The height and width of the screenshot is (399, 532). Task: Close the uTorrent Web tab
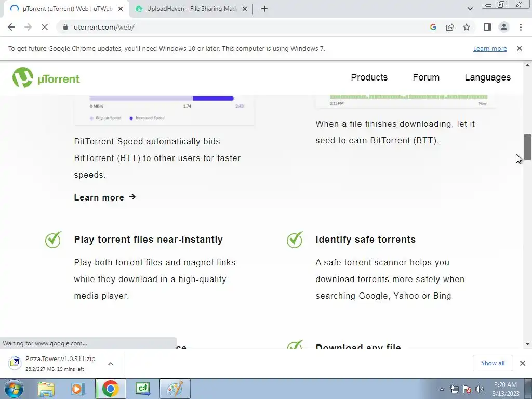(x=121, y=9)
